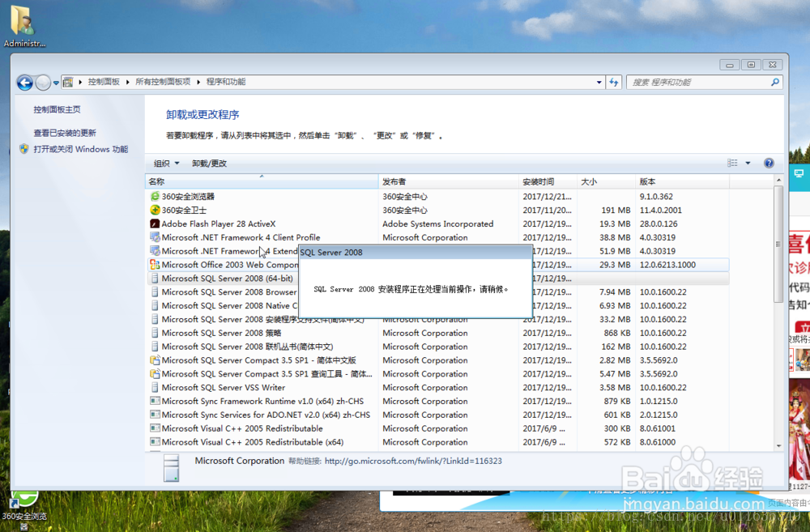Sort by 版本 column header
Image resolution: width=810 pixels, height=532 pixels.
(682, 181)
